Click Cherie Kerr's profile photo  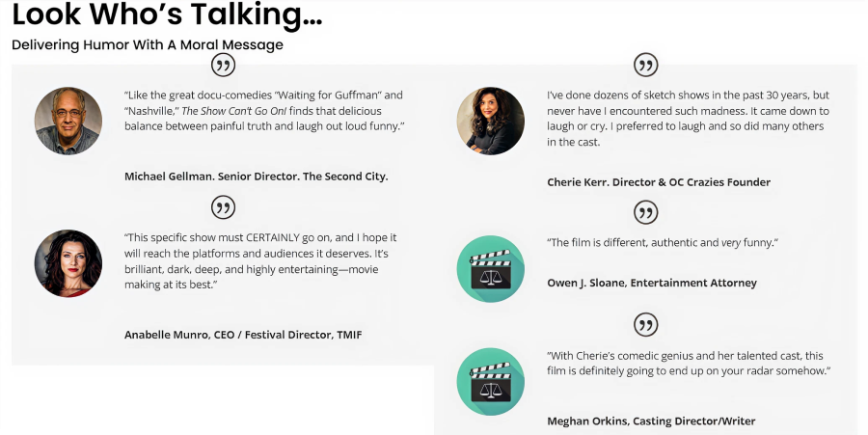[490, 121]
